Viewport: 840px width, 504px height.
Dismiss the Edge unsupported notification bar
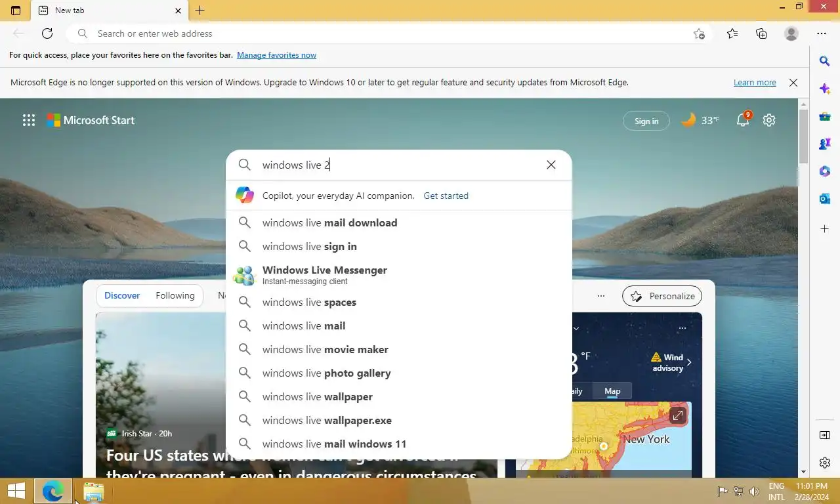pos(793,83)
